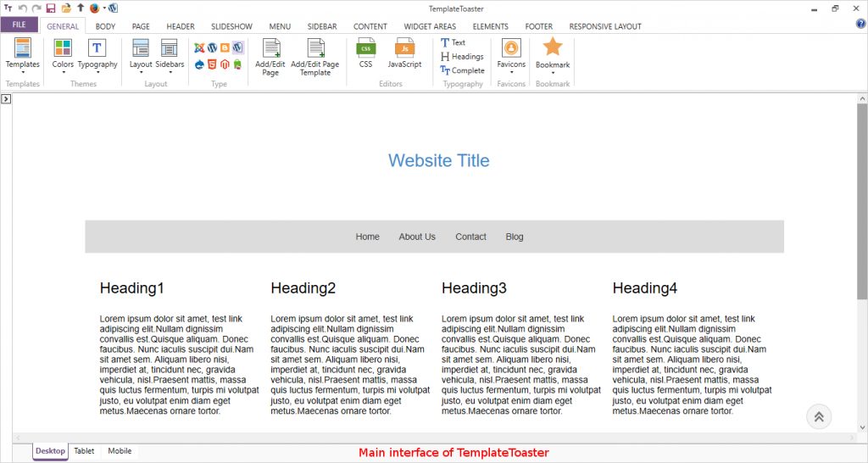
Task: Click the back-to-top double chevron button
Action: pos(819,416)
